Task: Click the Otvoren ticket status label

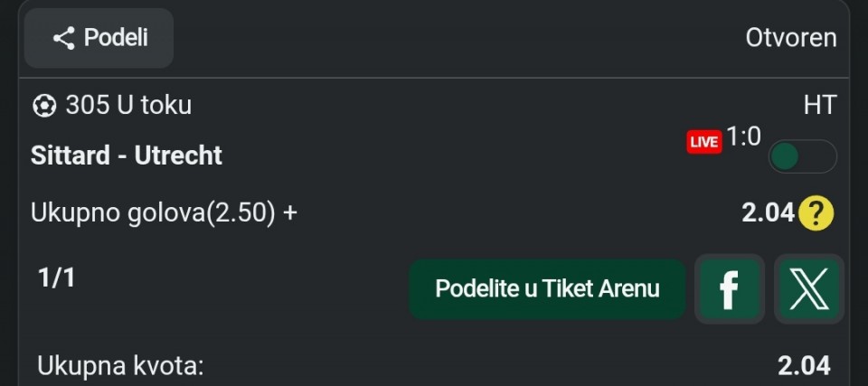Action: 791,38
